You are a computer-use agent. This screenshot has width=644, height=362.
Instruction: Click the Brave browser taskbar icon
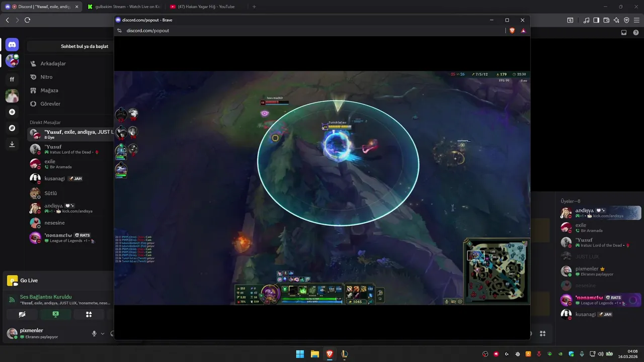point(330,354)
